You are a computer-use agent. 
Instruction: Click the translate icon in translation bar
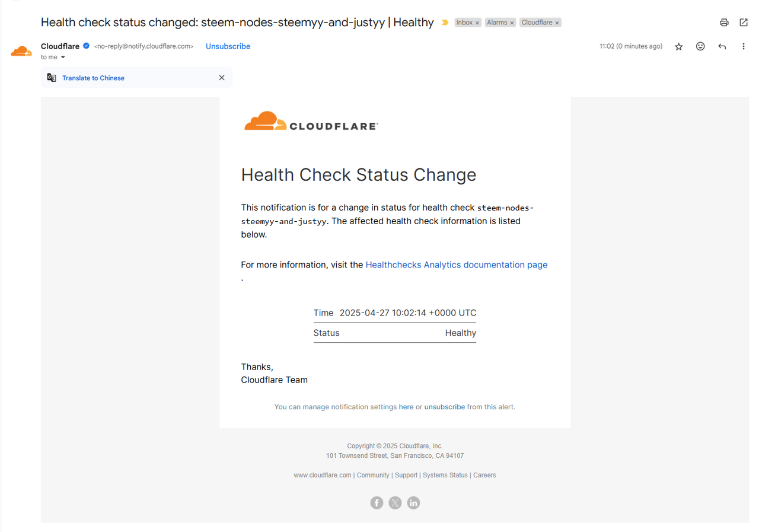52,78
